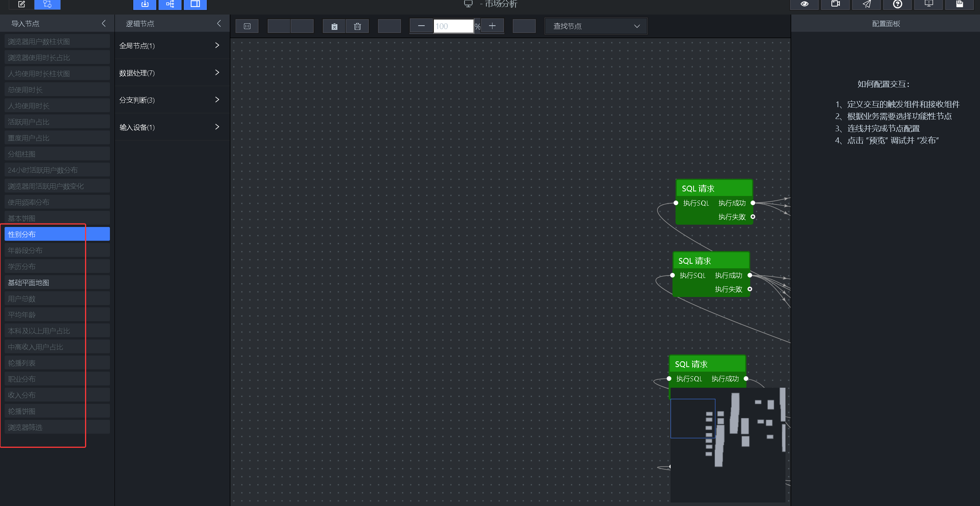Select 中高收入用户占比 list item
The height and width of the screenshot is (506, 980).
[x=57, y=347]
